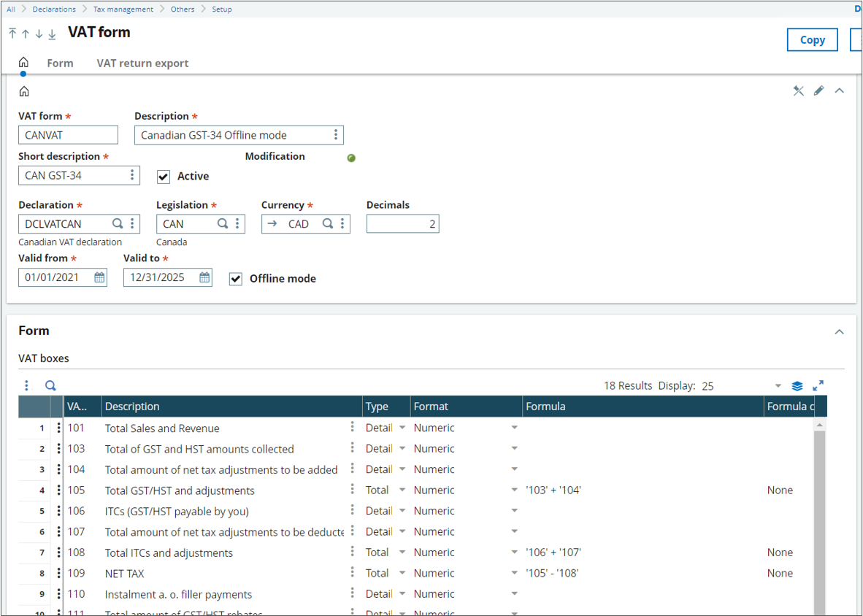
Task: Open Format dropdown for NET TAX row
Action: [x=514, y=574]
